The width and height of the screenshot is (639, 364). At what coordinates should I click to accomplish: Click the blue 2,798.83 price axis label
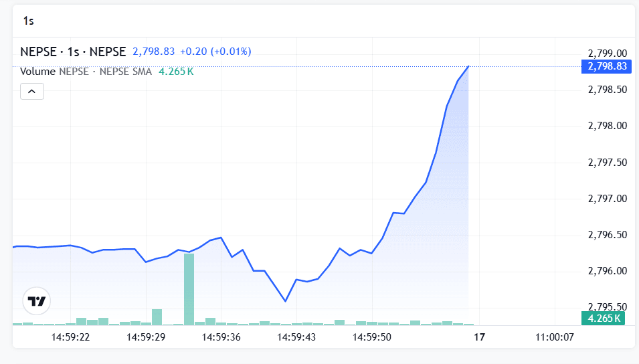[606, 66]
